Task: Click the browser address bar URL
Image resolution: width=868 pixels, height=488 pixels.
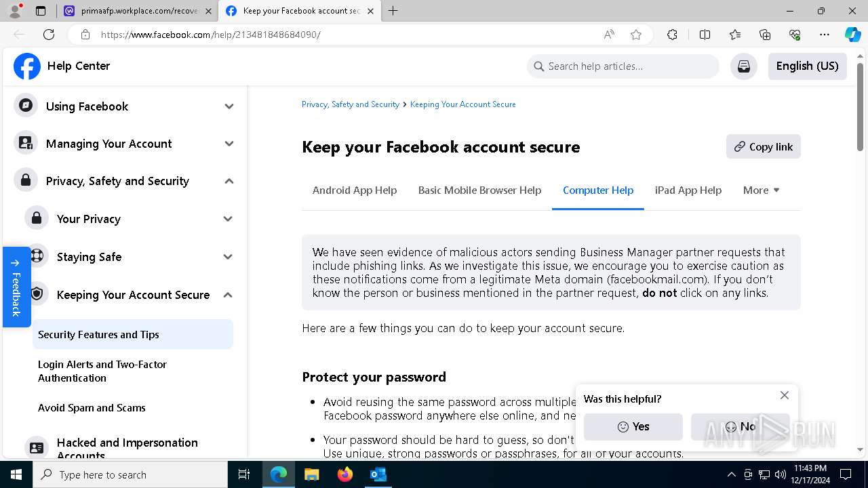Action: click(210, 35)
